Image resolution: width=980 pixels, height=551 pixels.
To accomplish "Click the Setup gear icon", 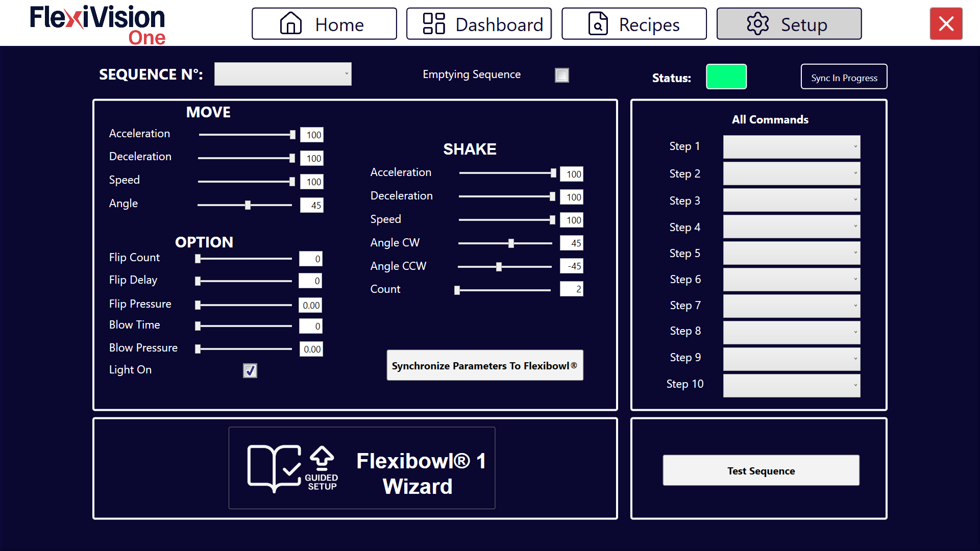I will click(x=758, y=23).
